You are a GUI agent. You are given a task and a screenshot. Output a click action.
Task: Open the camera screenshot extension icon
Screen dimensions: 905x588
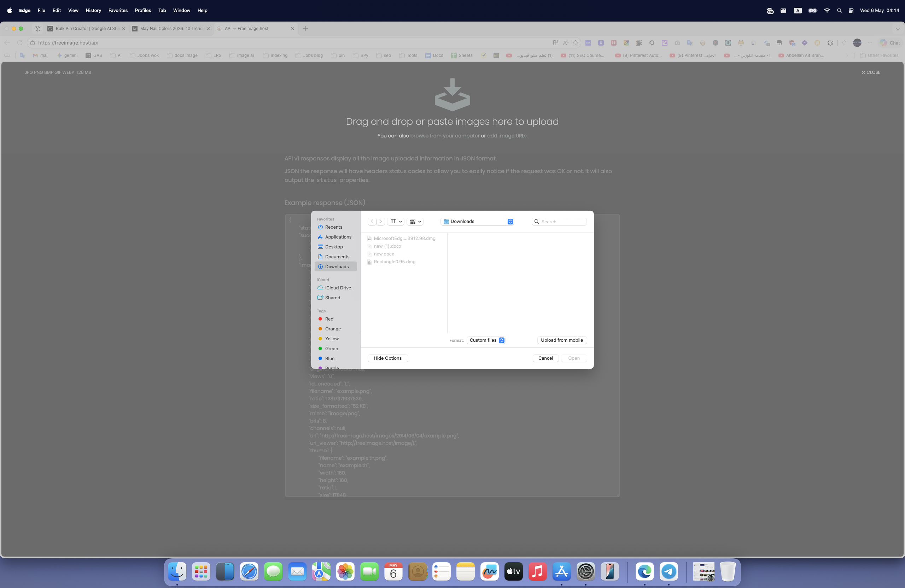tap(677, 42)
